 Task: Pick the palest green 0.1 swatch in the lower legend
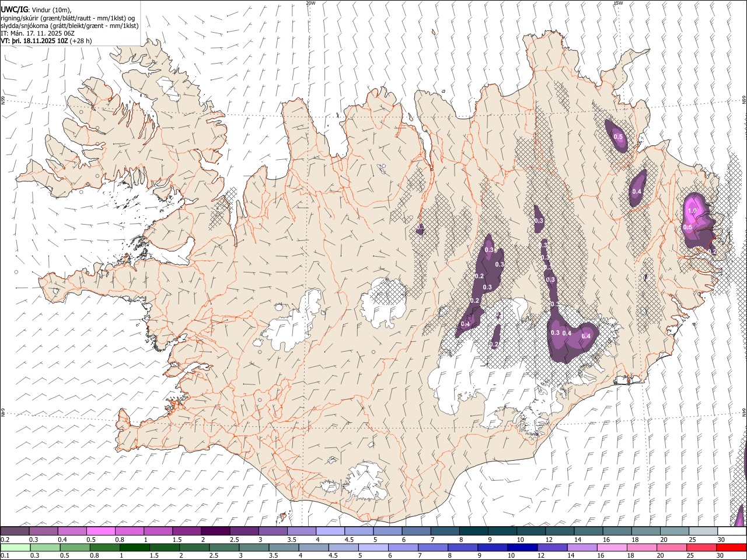(x=15, y=547)
